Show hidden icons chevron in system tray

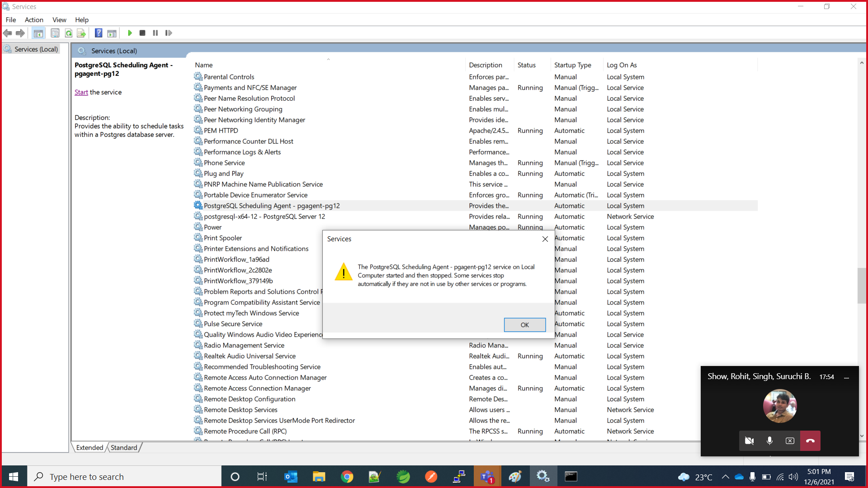point(725,477)
